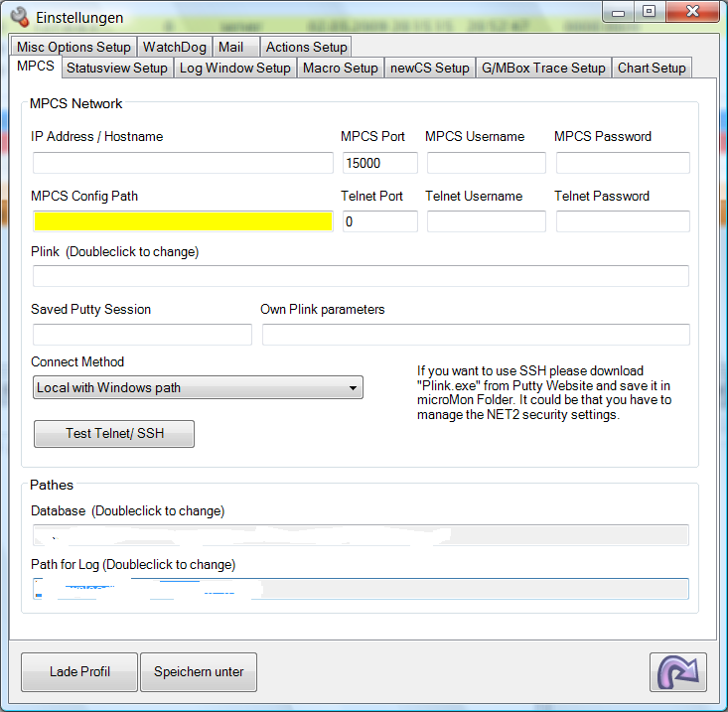Click the yellow MPCS Config Path field
The height and width of the screenshot is (712, 728).
pos(183,221)
